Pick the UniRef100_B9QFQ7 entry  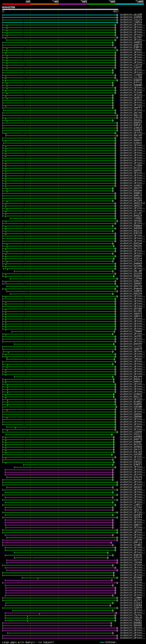131,123
